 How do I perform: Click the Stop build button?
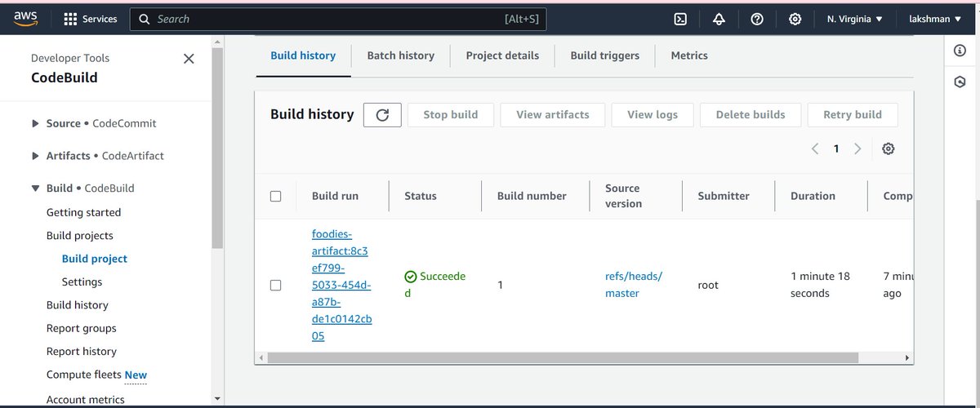451,114
